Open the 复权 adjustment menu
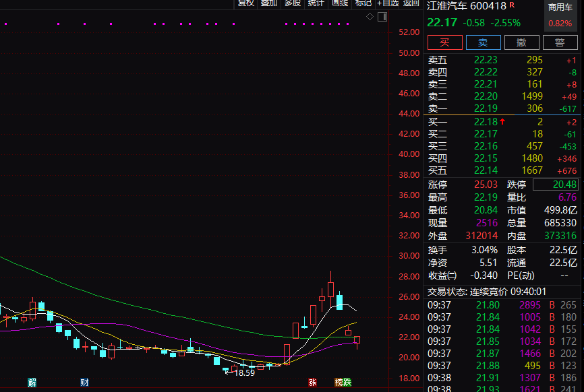This screenshot has width=584, height=392. click(246, 3)
